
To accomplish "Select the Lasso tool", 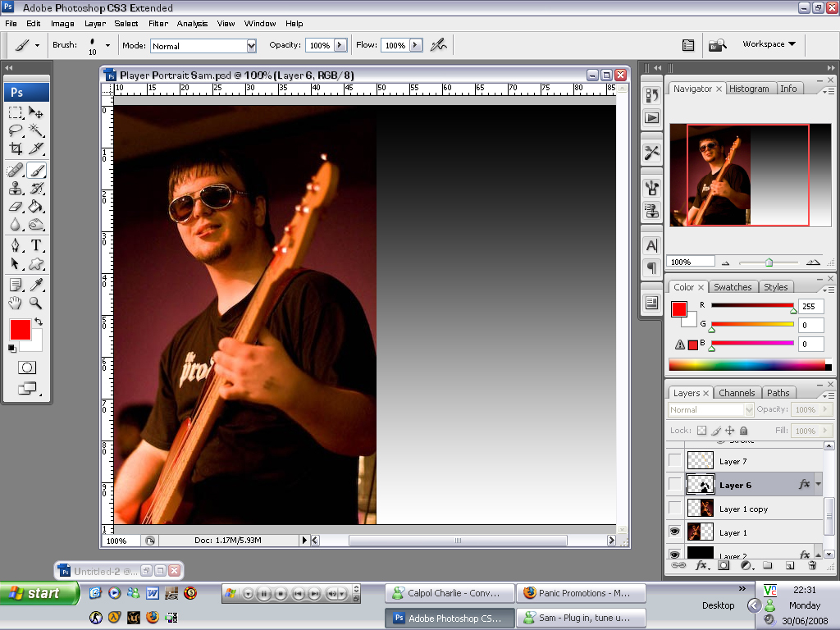I will pyautogui.click(x=16, y=130).
